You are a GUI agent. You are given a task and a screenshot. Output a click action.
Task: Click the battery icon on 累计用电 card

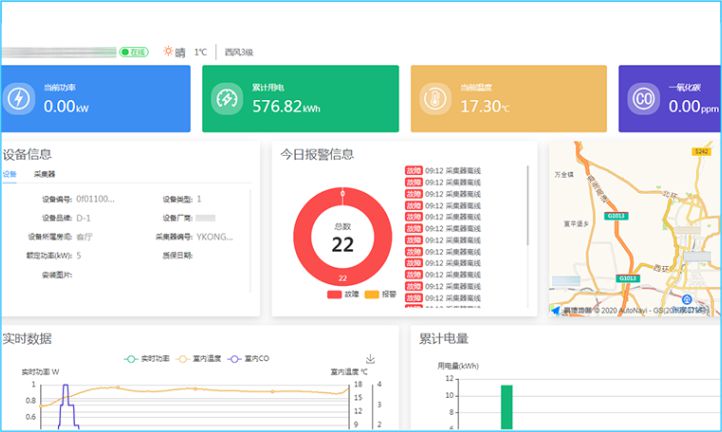(x=227, y=99)
